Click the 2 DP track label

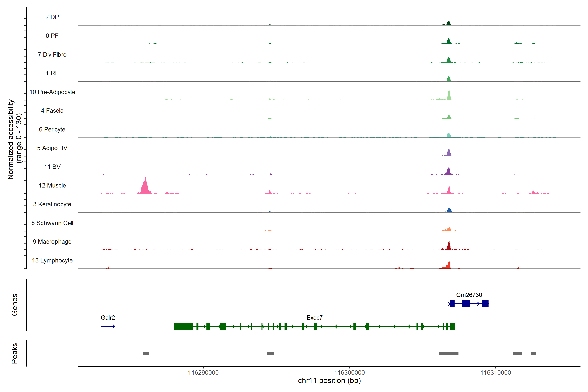(x=52, y=17)
